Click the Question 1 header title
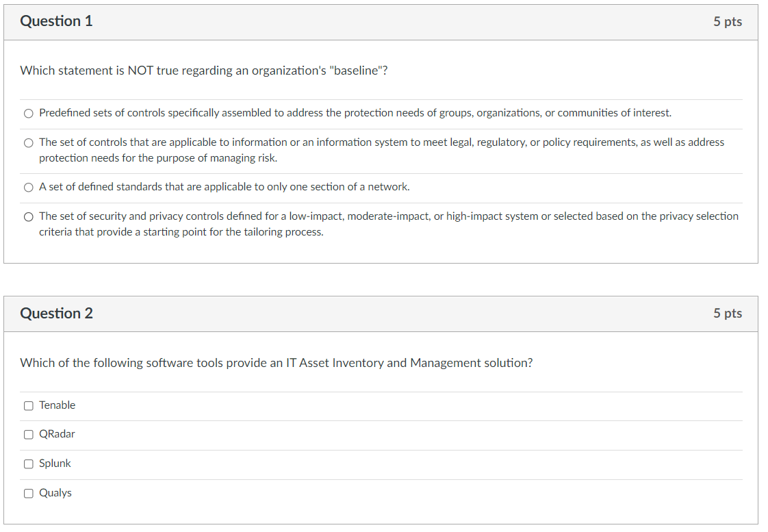The image size is (768, 532). point(56,21)
